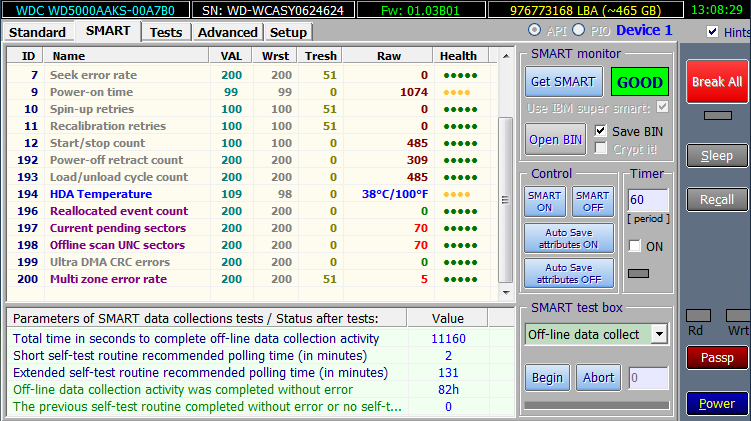Open BIN file button
751x421 pixels.
pos(557,140)
